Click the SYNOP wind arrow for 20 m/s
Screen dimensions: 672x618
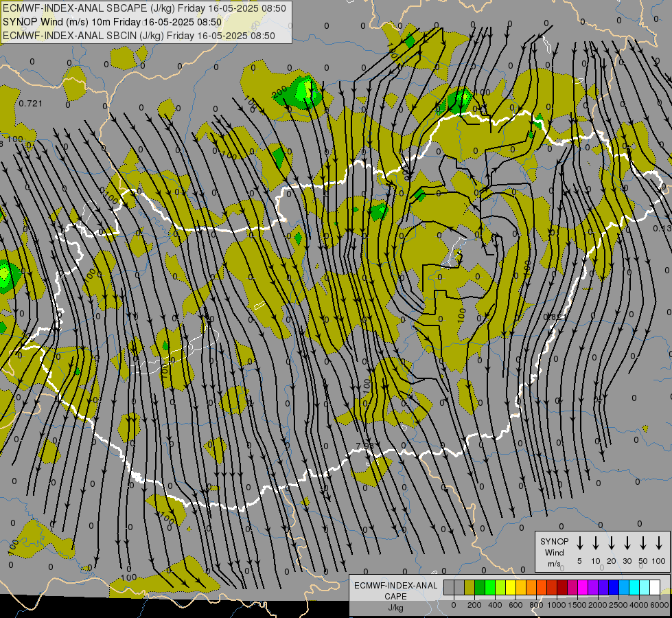coord(611,543)
